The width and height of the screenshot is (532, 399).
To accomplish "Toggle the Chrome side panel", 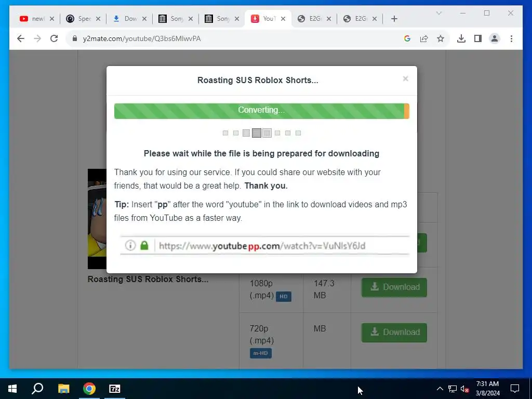I will [x=478, y=38].
